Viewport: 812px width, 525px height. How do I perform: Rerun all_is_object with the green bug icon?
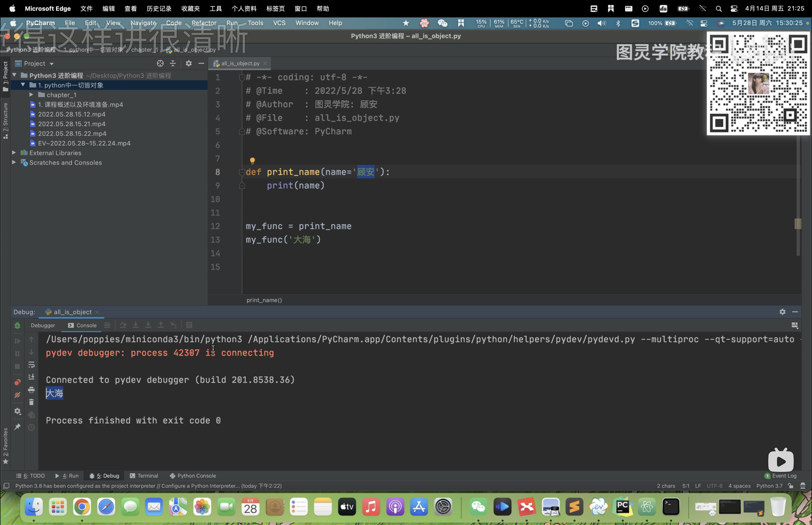pyautogui.click(x=17, y=325)
